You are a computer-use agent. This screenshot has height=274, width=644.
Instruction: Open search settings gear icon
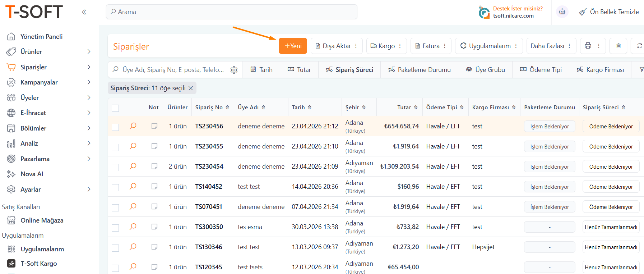[234, 70]
